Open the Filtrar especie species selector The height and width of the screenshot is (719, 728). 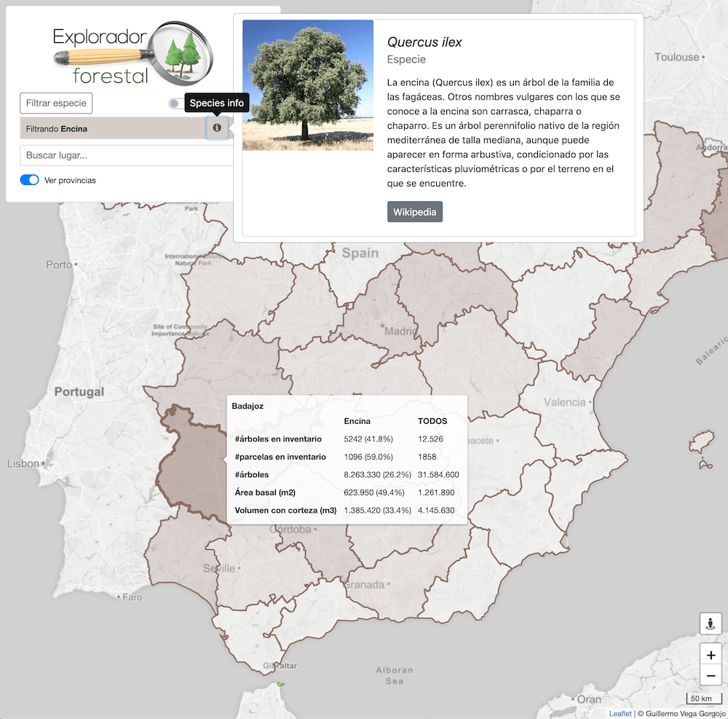(x=55, y=103)
